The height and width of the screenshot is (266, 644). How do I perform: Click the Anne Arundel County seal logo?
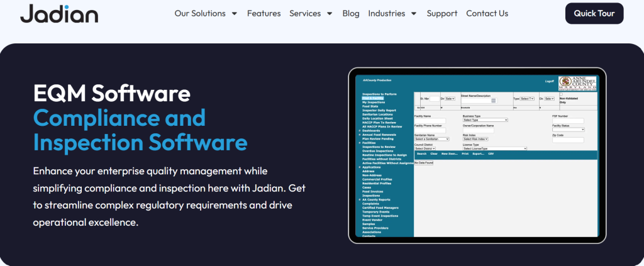pyautogui.click(x=577, y=84)
